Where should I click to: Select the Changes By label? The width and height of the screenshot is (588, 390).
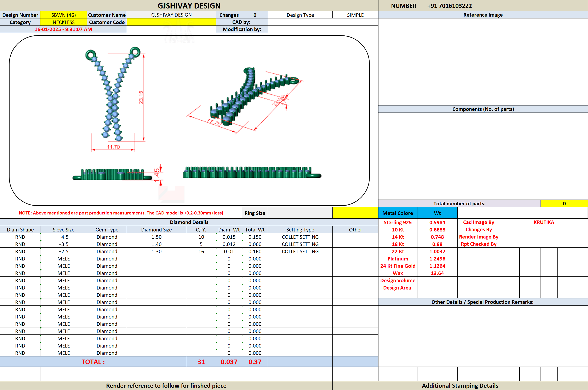479,230
